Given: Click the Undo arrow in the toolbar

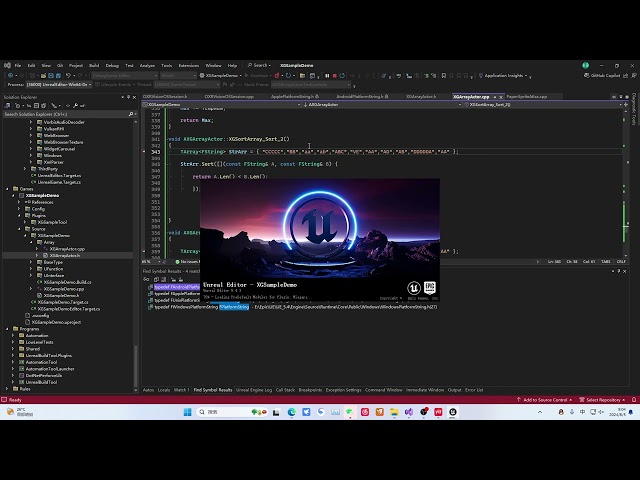Looking at the screenshot, I should [68, 76].
